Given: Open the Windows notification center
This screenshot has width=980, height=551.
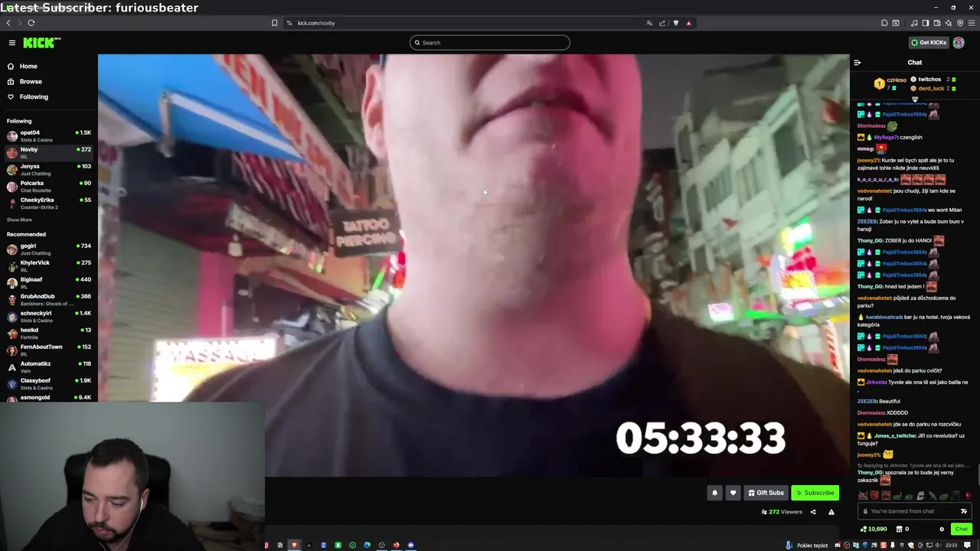Looking at the screenshot, I should [967, 545].
